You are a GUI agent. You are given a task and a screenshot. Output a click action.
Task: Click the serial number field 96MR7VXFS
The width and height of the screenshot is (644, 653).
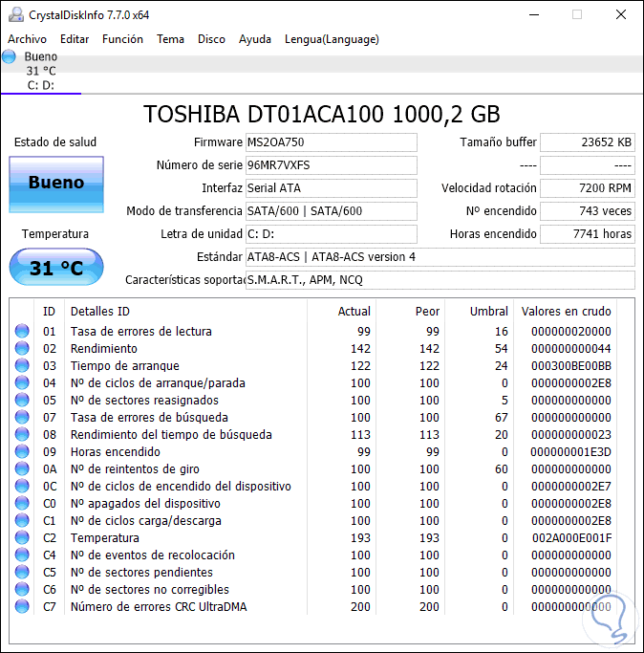(x=332, y=165)
